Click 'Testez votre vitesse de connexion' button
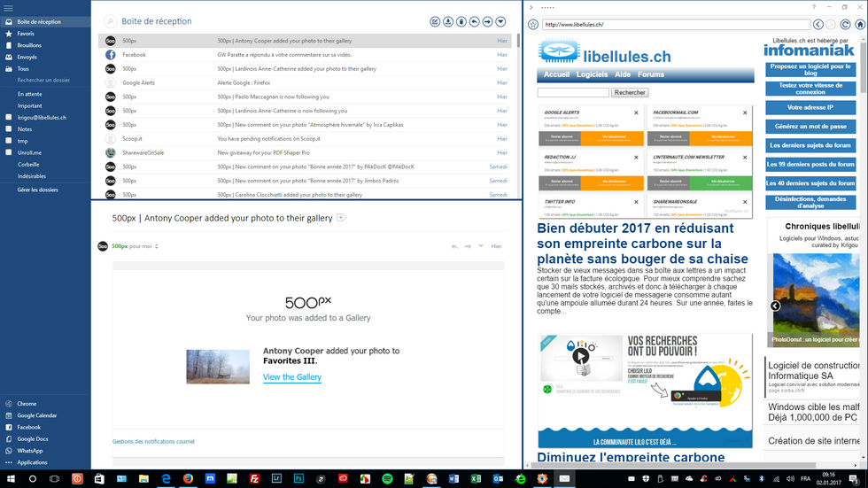The height and width of the screenshot is (488, 868). coord(810,89)
